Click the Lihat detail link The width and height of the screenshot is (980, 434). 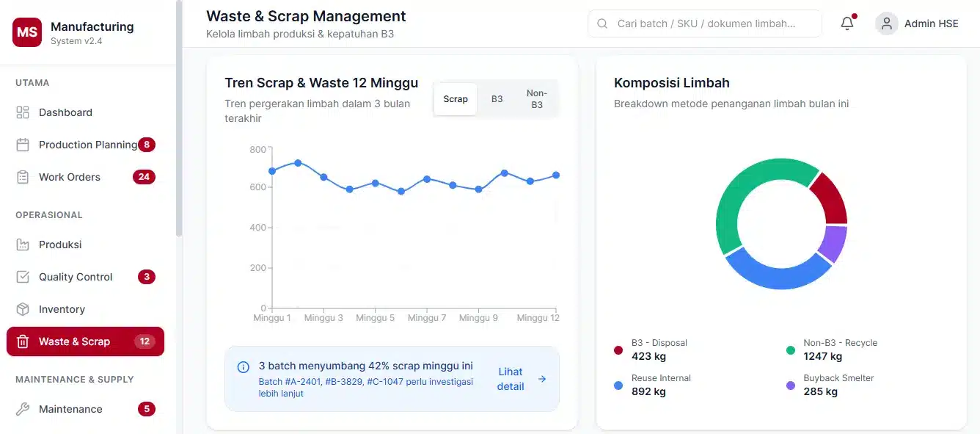(510, 379)
